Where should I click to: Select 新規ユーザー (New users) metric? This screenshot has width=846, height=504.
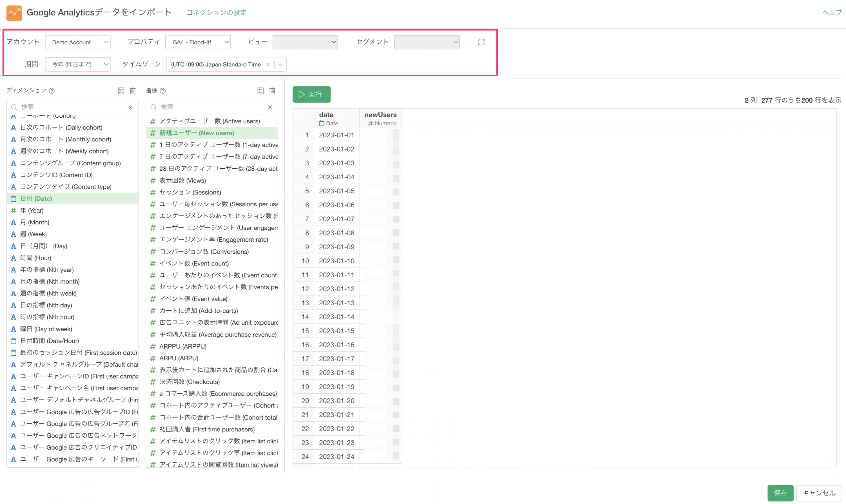click(212, 133)
